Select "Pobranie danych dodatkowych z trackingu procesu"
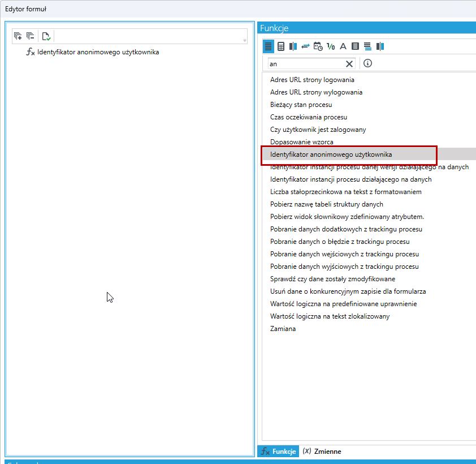The height and width of the screenshot is (464, 476). [346, 229]
